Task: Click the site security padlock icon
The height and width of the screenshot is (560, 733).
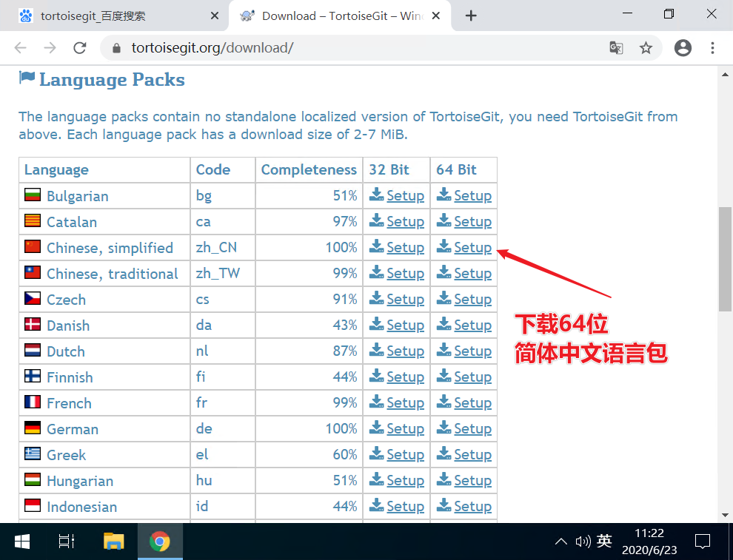Action: click(116, 47)
